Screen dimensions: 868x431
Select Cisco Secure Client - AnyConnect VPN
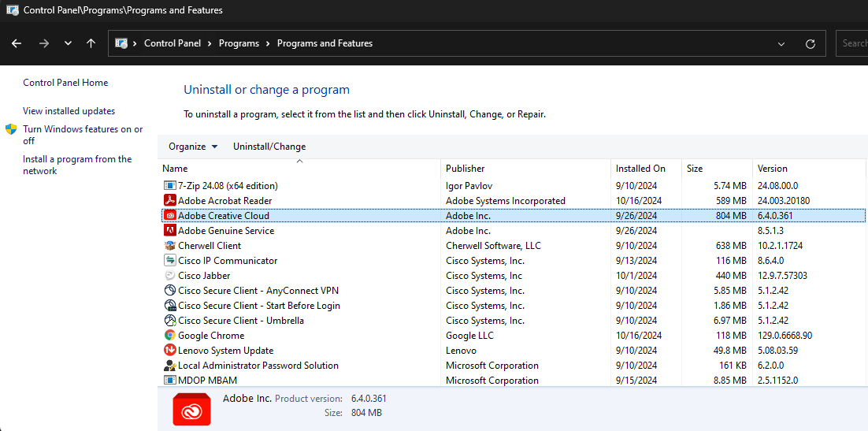click(x=513, y=290)
